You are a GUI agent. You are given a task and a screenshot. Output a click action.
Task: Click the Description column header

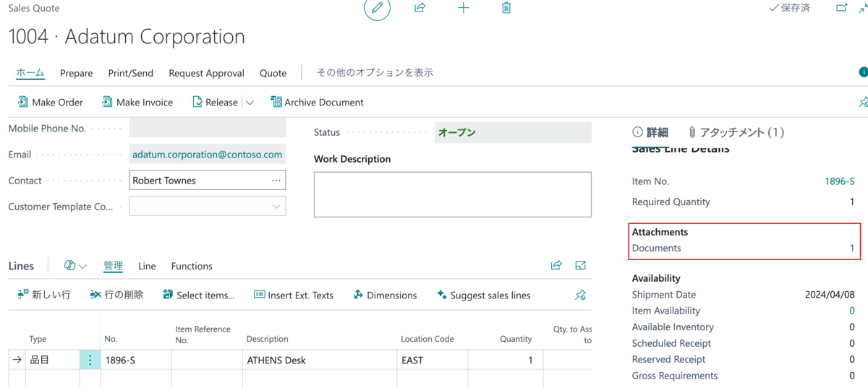click(x=267, y=339)
